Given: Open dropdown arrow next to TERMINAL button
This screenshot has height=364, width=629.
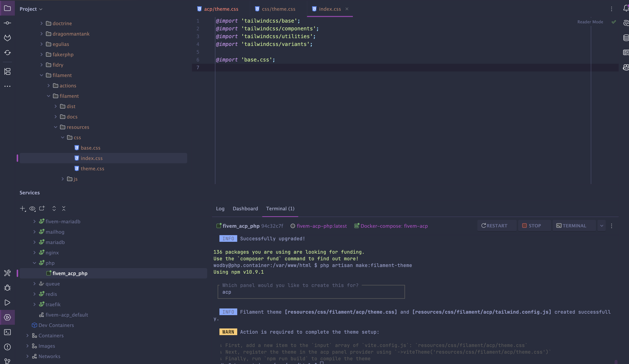Looking at the screenshot, I should coord(602,226).
